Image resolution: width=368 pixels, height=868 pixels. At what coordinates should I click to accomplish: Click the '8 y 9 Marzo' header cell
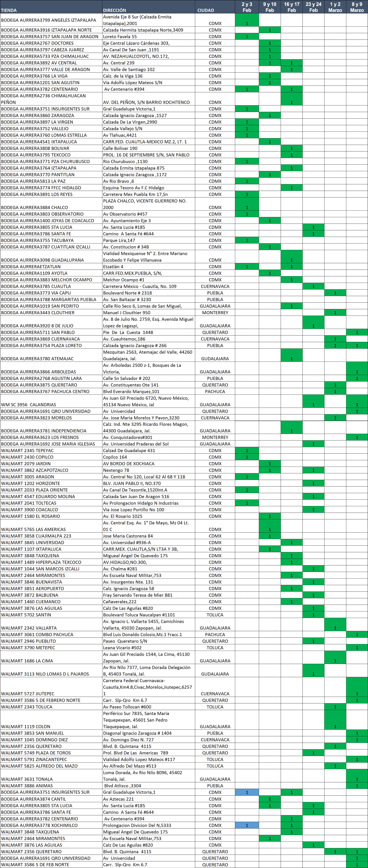(x=357, y=7)
